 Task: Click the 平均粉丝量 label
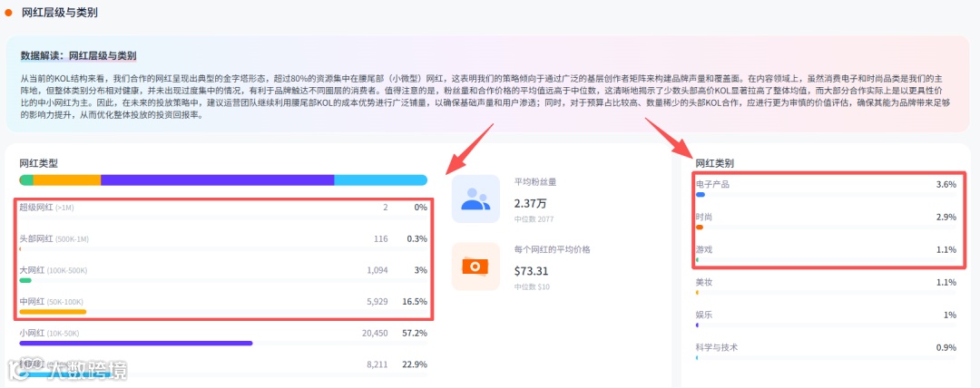coord(535,182)
